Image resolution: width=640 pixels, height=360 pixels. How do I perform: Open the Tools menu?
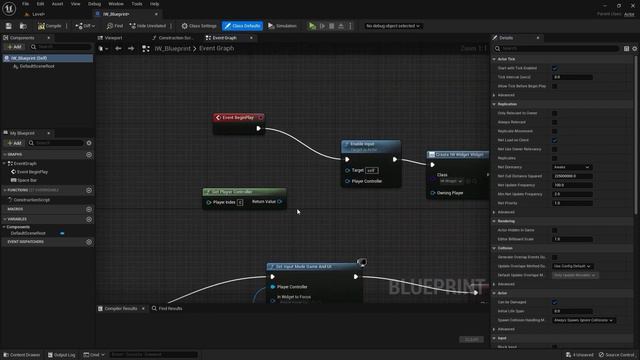137,4
